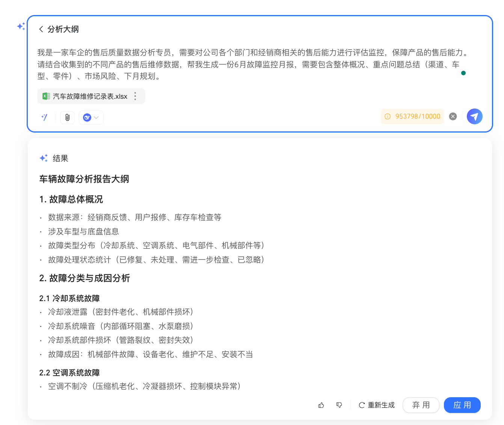This screenshot has width=504, height=425.
Task: Click the sparkle icon beside 结果
Action: (44, 158)
